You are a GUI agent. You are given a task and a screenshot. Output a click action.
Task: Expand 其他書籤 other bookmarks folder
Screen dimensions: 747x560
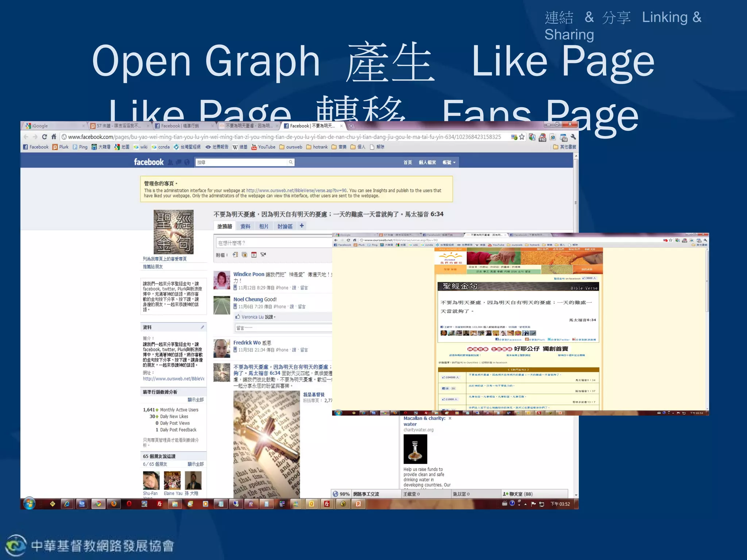pyautogui.click(x=565, y=147)
